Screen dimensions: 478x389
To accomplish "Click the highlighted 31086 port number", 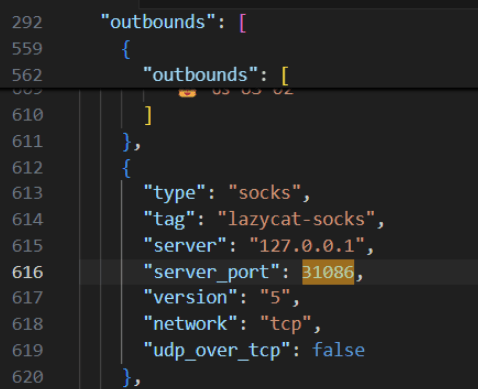I will [328, 272].
